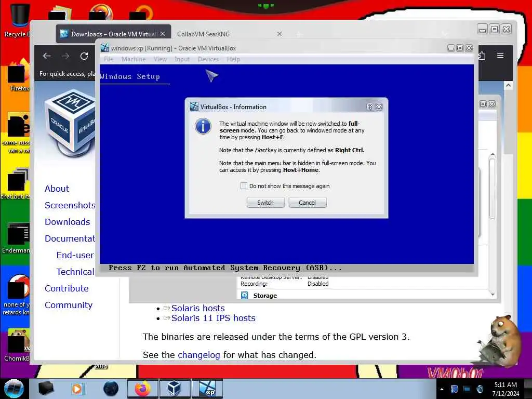Image resolution: width=532 pixels, height=399 pixels.
Task: Click Firefox back arrow button
Action: (x=47, y=56)
